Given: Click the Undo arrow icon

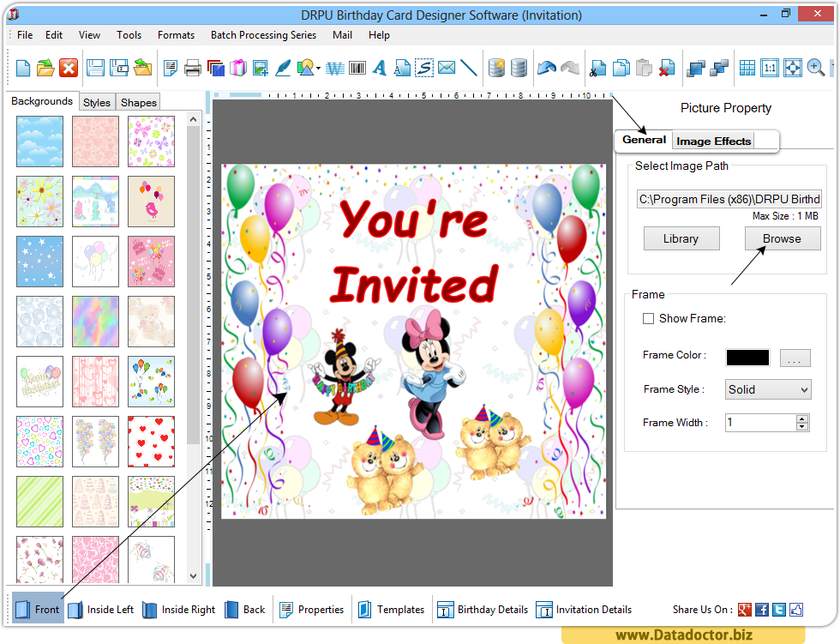Looking at the screenshot, I should [546, 69].
